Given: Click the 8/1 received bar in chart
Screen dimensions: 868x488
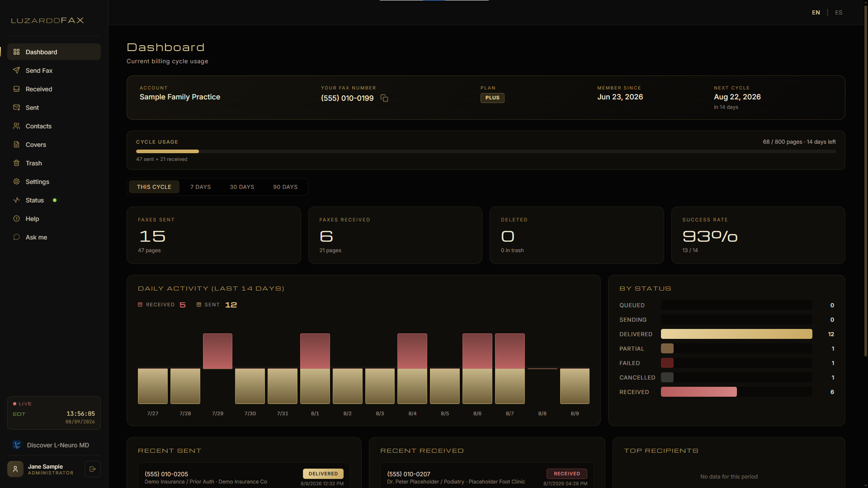Looking at the screenshot, I should [x=315, y=351].
